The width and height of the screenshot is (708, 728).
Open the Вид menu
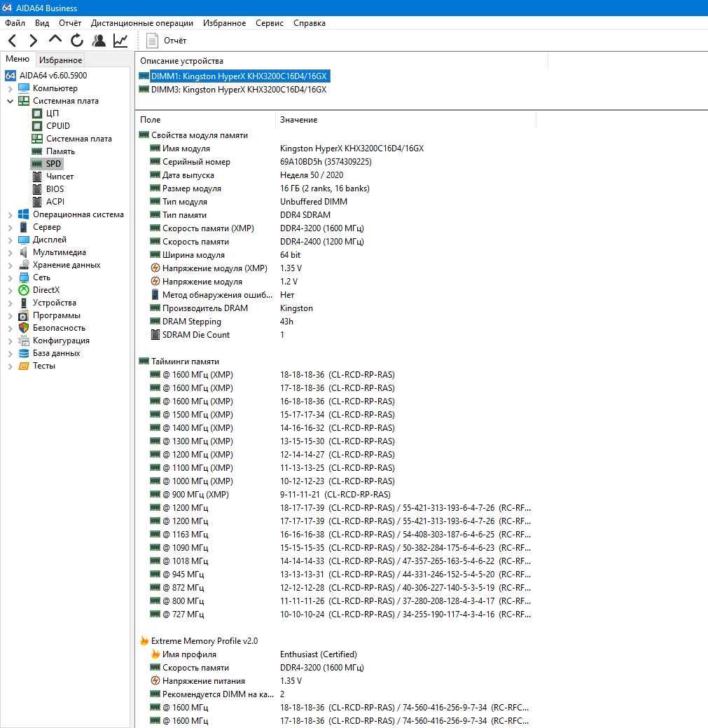(42, 22)
